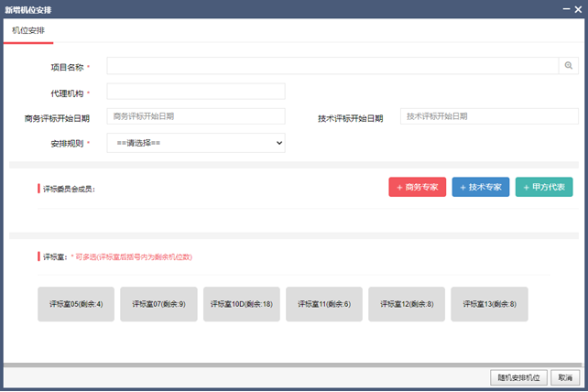Switch to the 机位安排 tab

27,30
